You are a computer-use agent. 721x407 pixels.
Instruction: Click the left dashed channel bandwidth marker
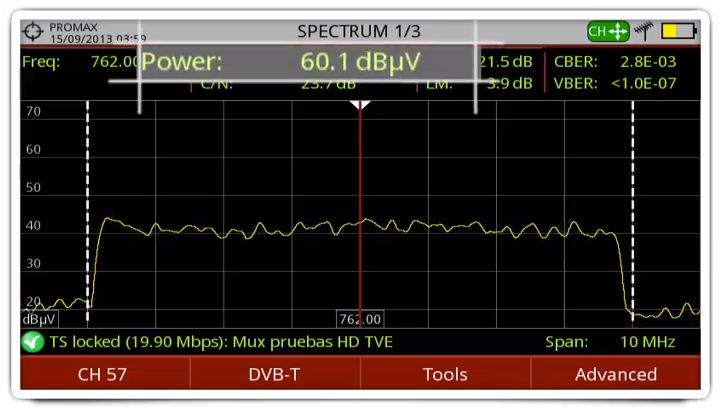(87, 212)
